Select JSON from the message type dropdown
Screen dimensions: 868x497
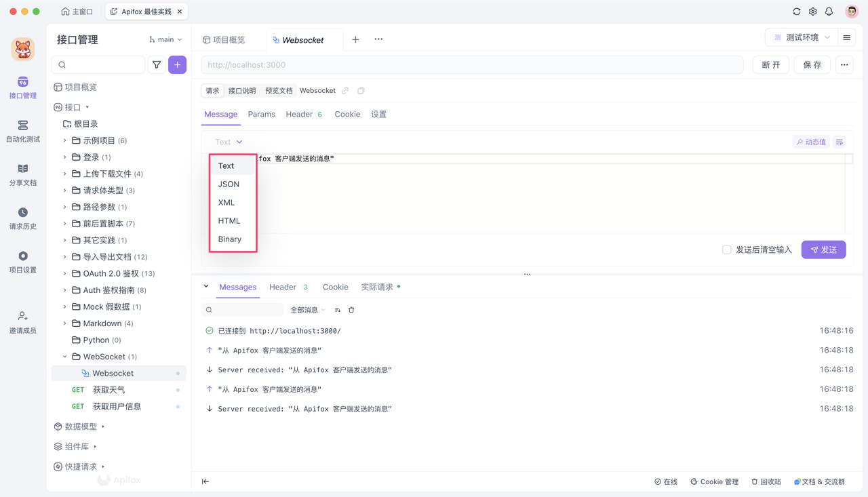click(x=229, y=184)
